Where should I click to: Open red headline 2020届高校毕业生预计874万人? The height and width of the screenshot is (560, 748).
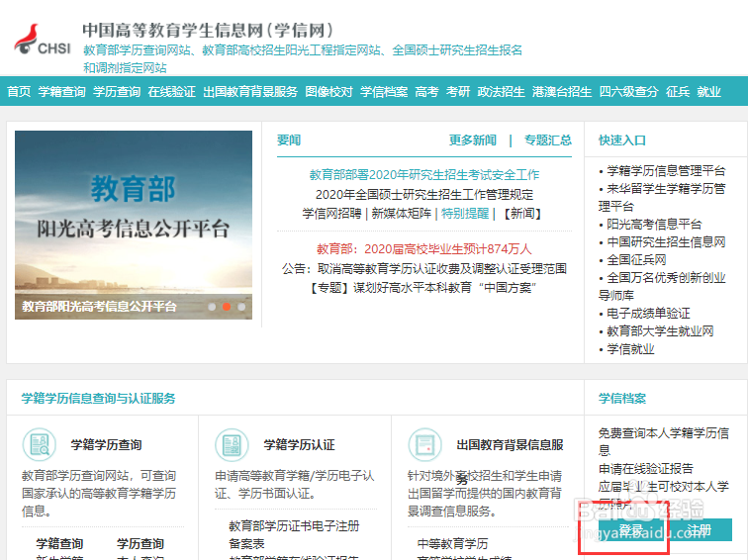[424, 249]
